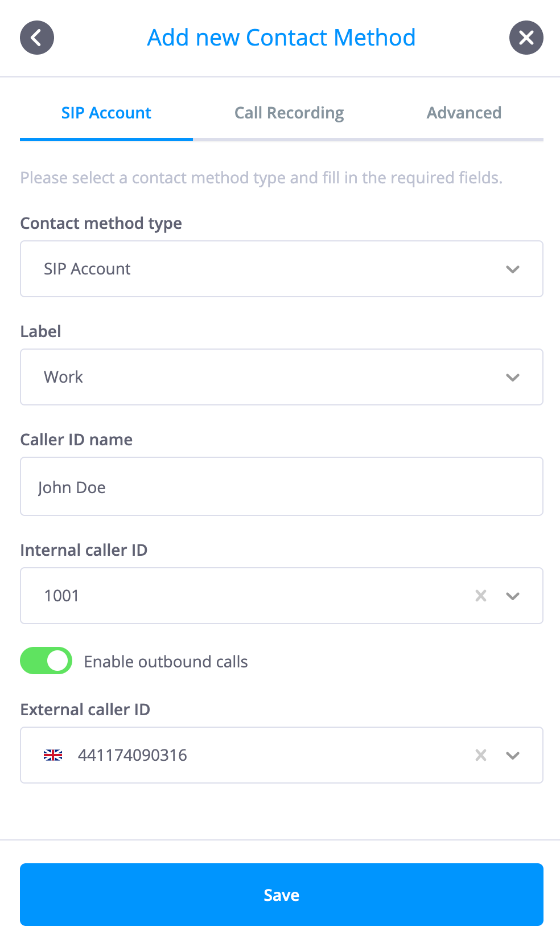Image resolution: width=560 pixels, height=943 pixels.
Task: Clear the External caller ID number
Action: (x=481, y=755)
